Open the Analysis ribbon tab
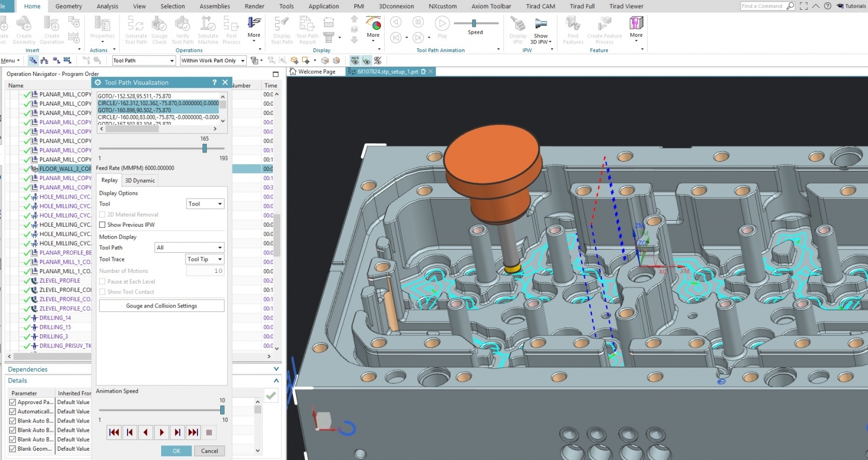The width and height of the screenshot is (868, 460). [107, 7]
